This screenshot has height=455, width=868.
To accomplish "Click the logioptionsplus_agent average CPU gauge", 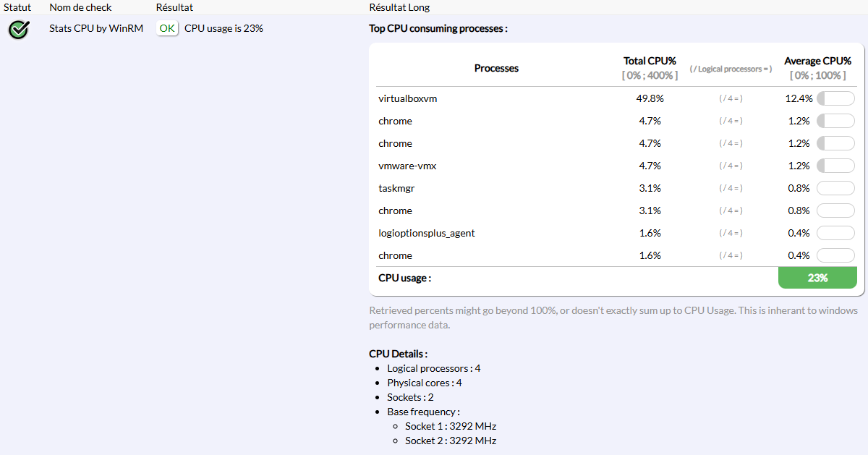I will click(835, 233).
